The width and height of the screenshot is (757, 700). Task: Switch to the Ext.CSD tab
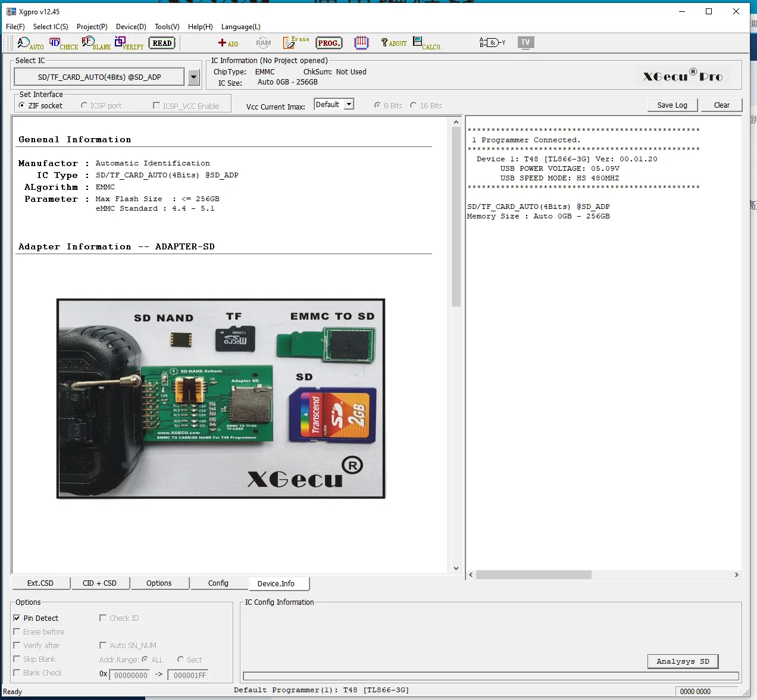click(x=40, y=583)
